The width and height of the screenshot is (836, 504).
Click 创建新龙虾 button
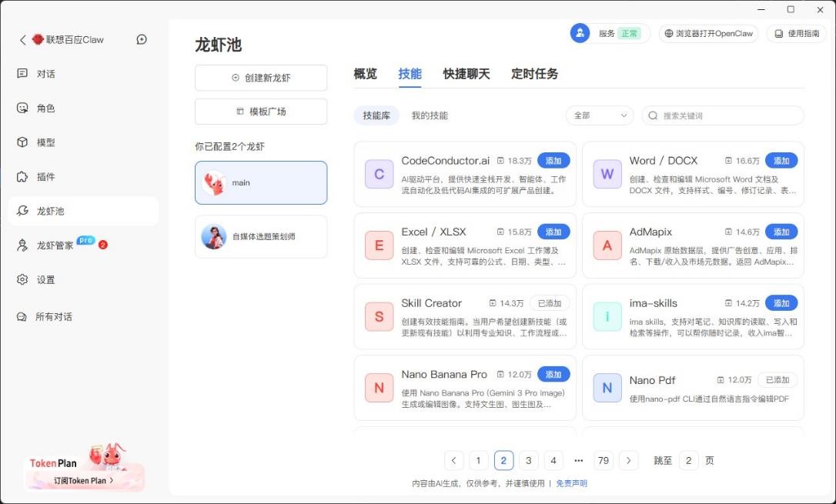click(x=261, y=78)
